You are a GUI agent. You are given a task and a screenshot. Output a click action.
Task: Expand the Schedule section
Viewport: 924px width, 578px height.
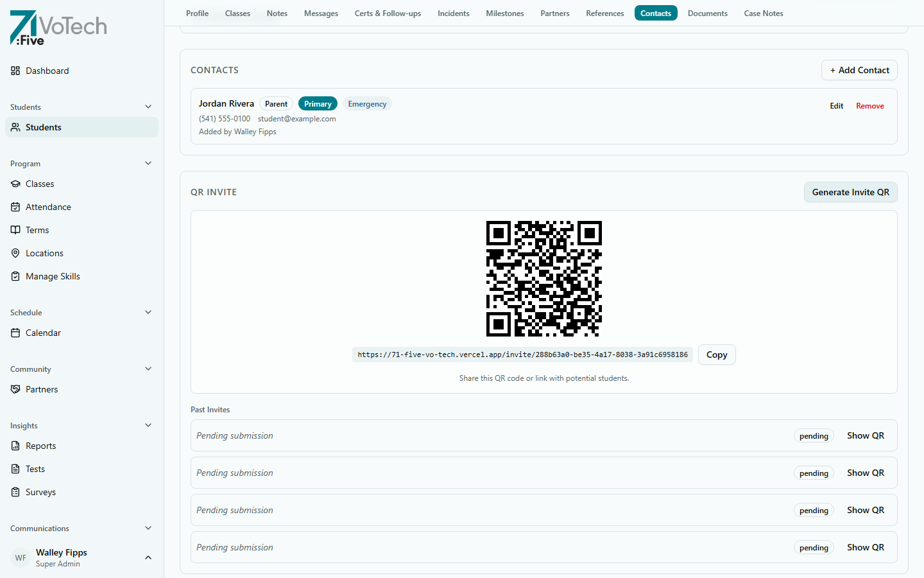[x=148, y=312]
